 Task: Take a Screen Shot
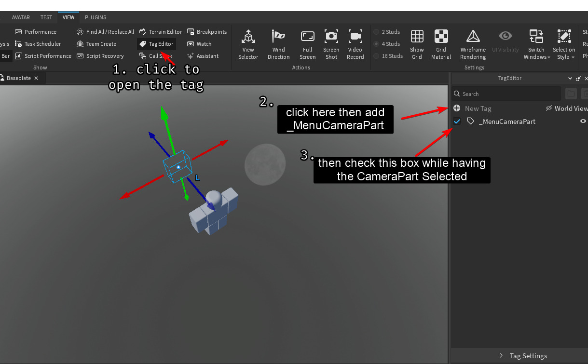coord(331,43)
